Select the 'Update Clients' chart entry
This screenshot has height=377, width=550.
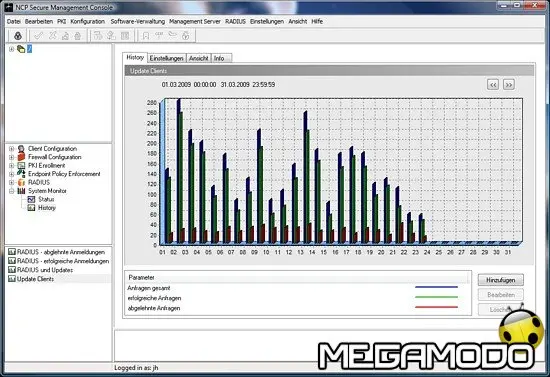click(x=31, y=279)
